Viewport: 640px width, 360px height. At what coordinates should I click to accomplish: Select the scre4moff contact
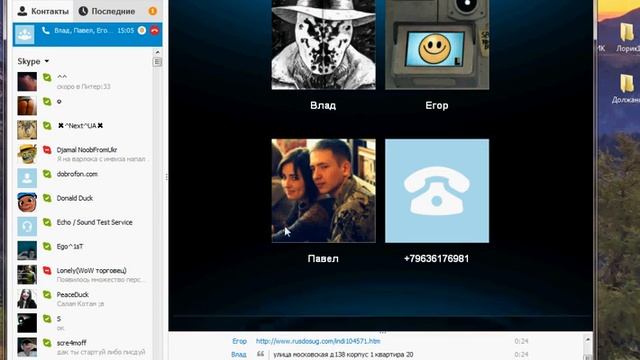(x=84, y=347)
